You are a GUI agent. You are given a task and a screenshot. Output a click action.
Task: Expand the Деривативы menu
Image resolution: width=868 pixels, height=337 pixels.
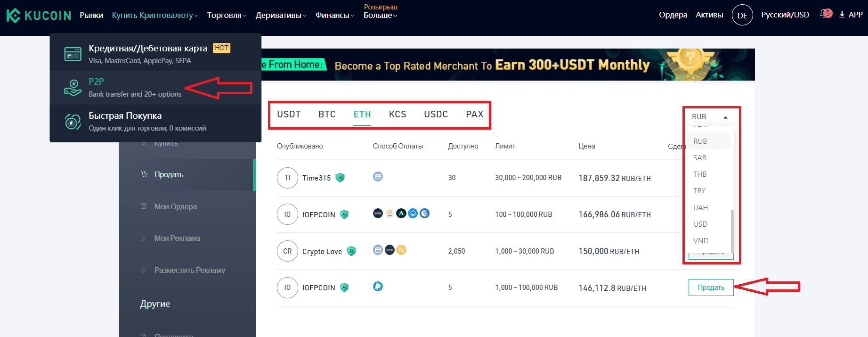281,15
